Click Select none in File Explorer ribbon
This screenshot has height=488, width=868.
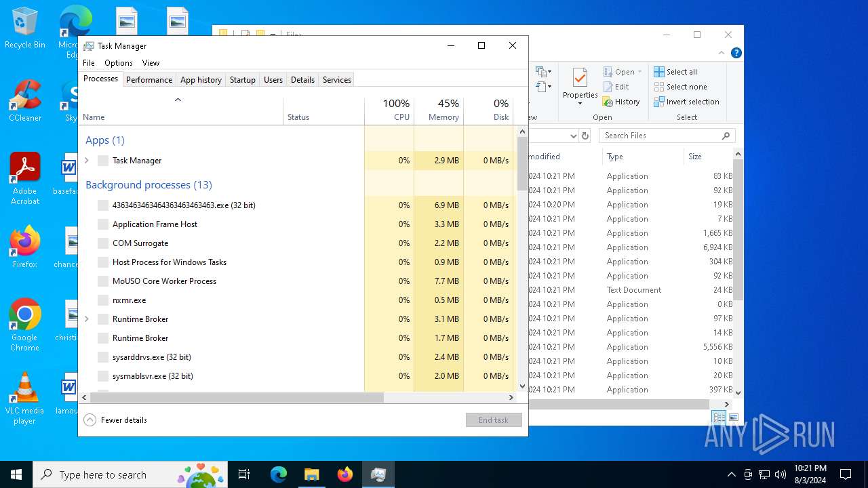tap(680, 87)
